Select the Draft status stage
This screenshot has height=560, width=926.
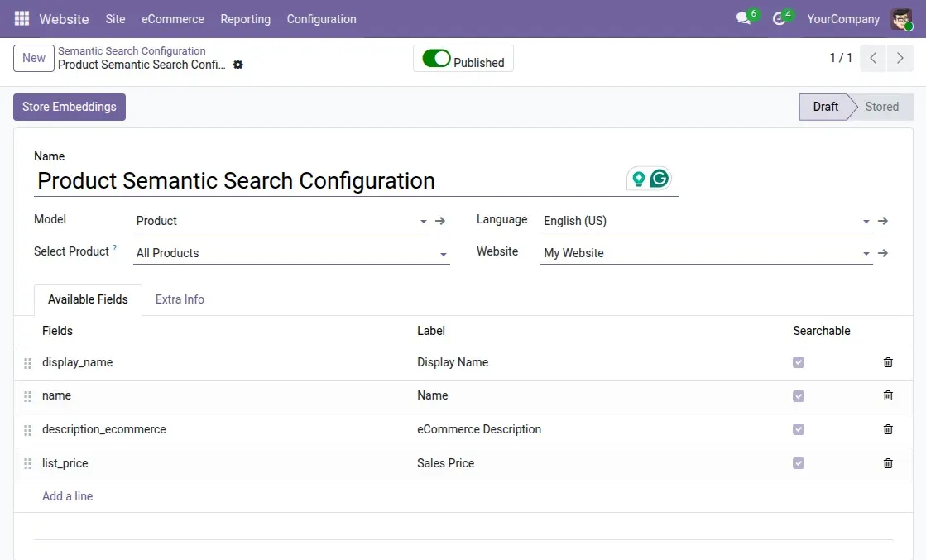coord(825,107)
